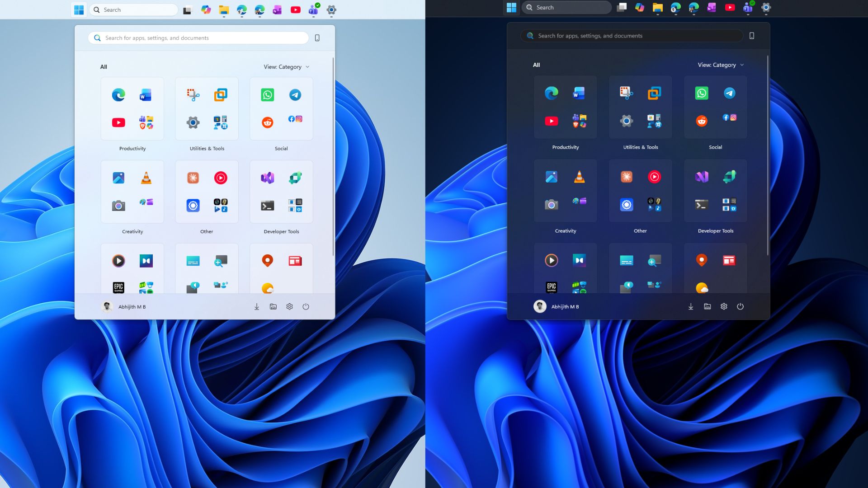The width and height of the screenshot is (868, 488).
Task: Click scrollbar in dark Start menu
Action: click(768, 155)
